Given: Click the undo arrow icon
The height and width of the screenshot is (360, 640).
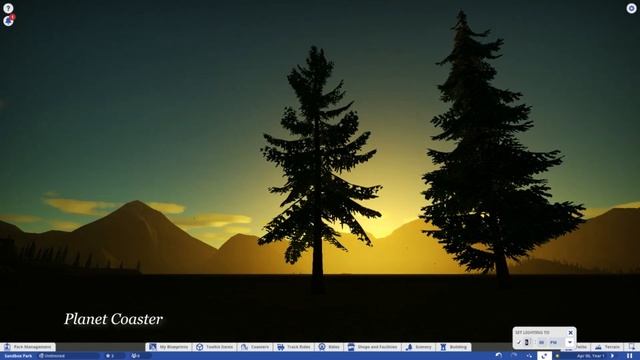Looking at the screenshot, I should (x=498, y=356).
